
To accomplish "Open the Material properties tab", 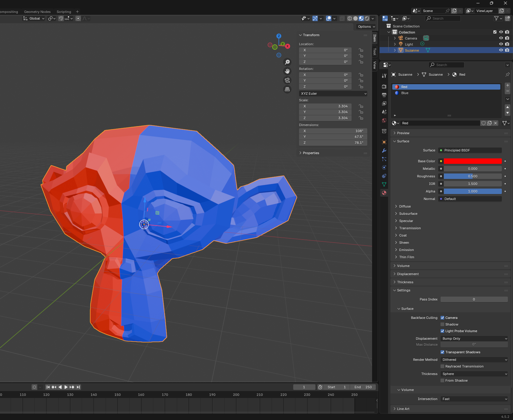I will coord(384,193).
